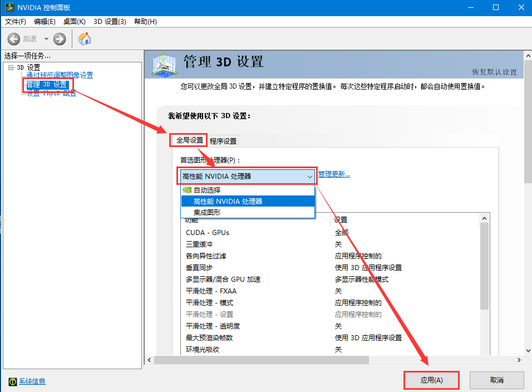The height and width of the screenshot is (392, 532).
Task: Go to Home via house icon
Action: point(85,38)
